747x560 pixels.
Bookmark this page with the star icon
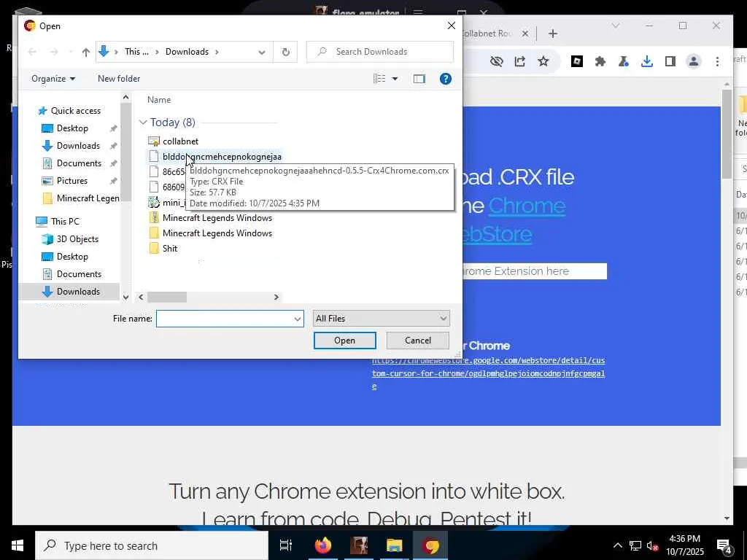(543, 61)
